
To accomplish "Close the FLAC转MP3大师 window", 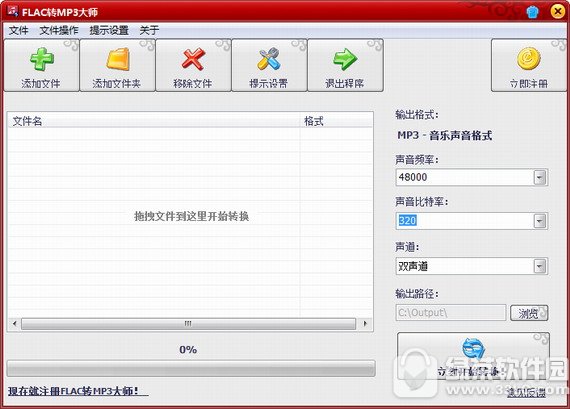I will [x=557, y=11].
